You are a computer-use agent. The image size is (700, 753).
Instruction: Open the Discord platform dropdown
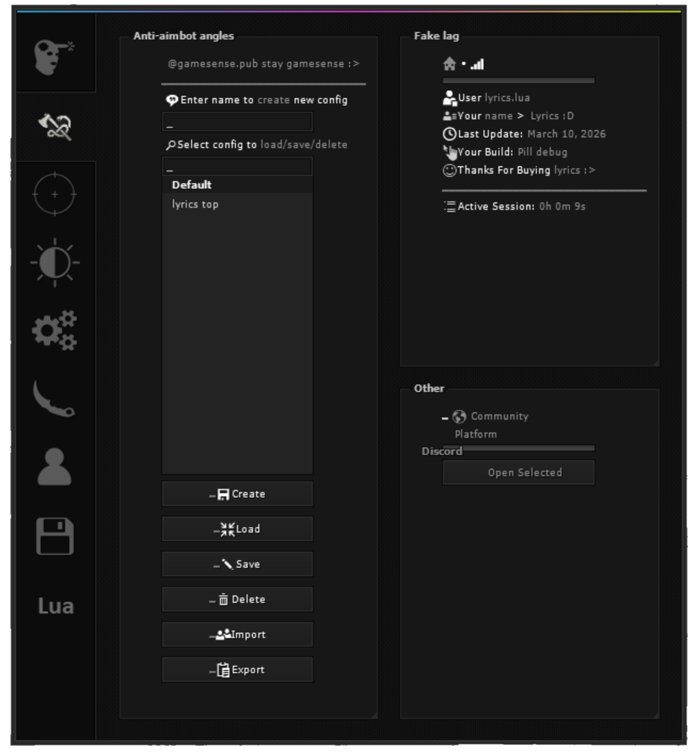pyautogui.click(x=519, y=448)
